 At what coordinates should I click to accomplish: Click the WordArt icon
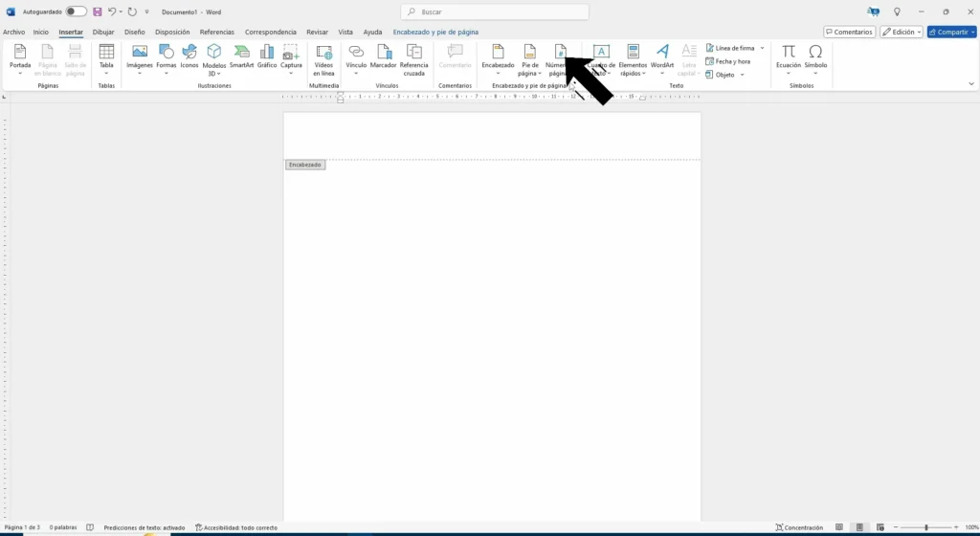click(x=662, y=52)
